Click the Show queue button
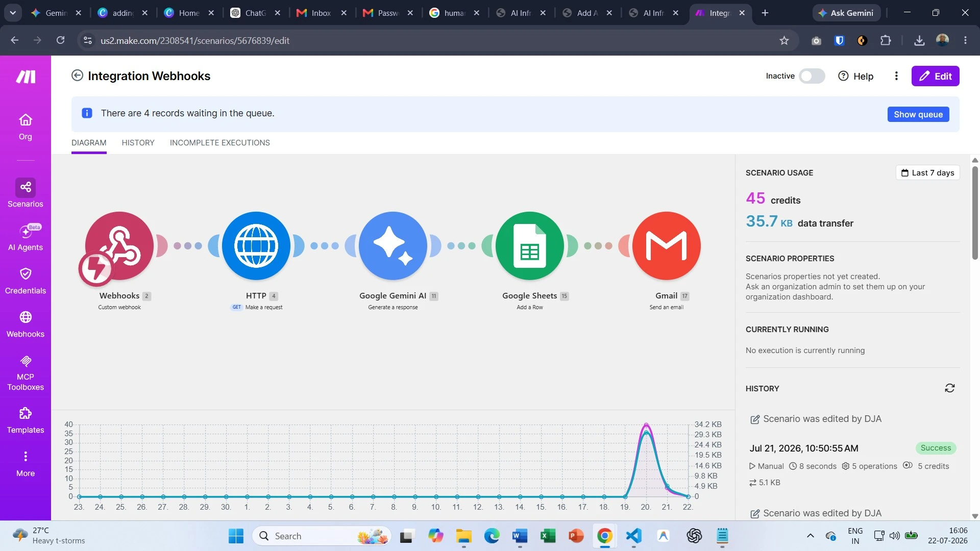 [x=918, y=114]
